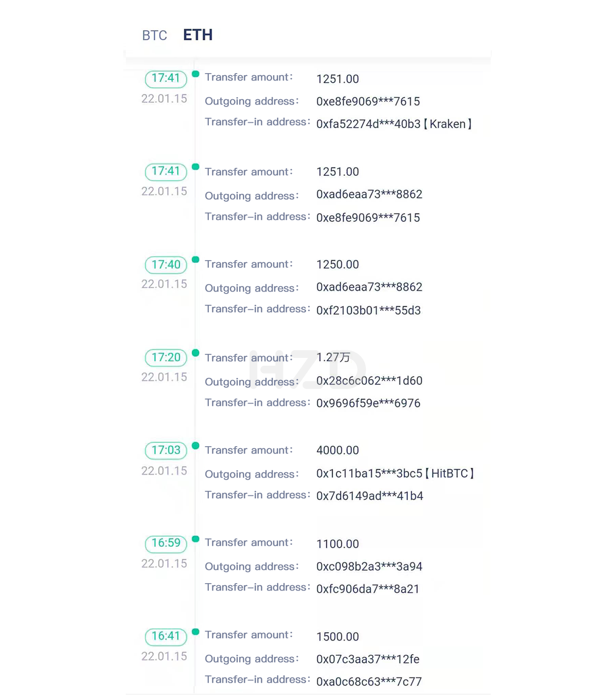This screenshot has height=700, width=616.
Task: Click the green timeline dot beside 17:20
Action: click(196, 352)
